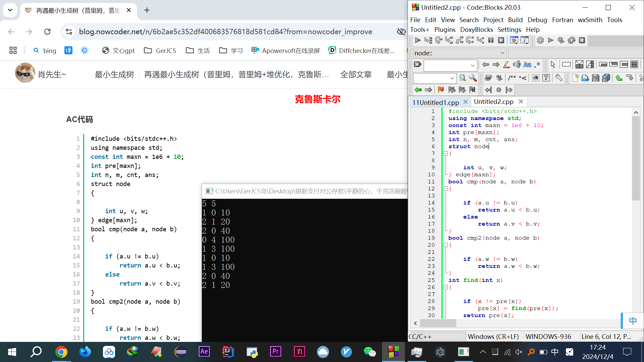
Task: Open WeChat from the taskbar
Action: tap(370, 352)
